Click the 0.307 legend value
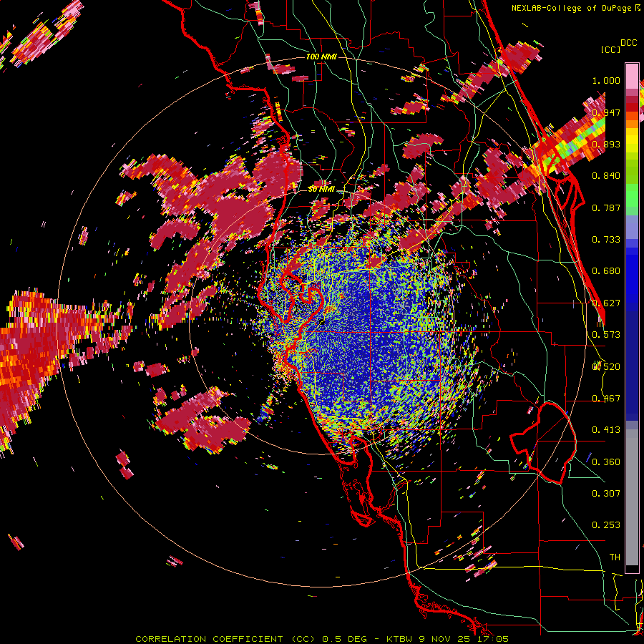The image size is (644, 644). coord(606,493)
